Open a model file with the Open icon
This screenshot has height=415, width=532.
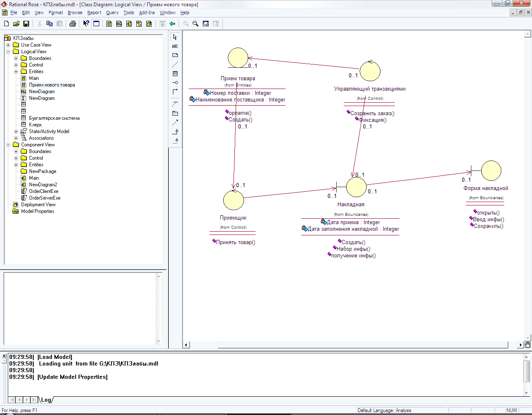coord(16,24)
